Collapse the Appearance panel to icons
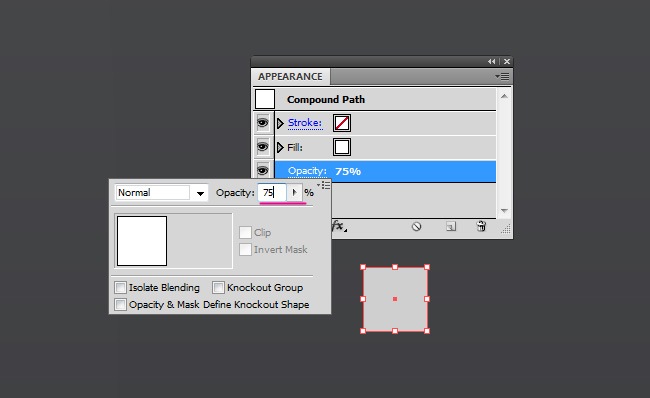This screenshot has height=398, width=650. [492, 61]
